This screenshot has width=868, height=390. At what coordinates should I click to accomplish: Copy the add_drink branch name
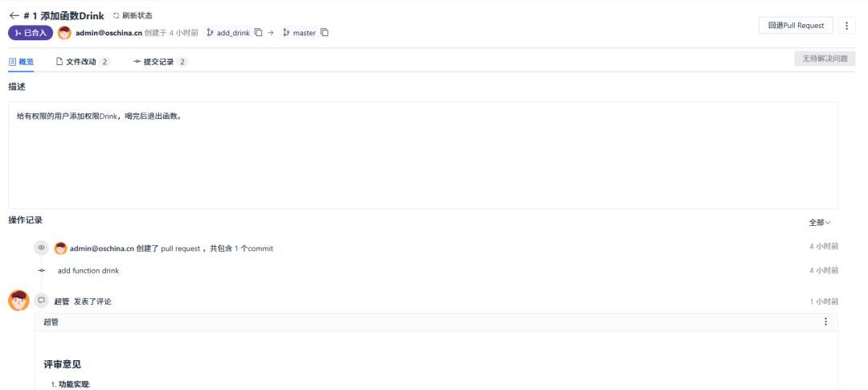tap(260, 33)
